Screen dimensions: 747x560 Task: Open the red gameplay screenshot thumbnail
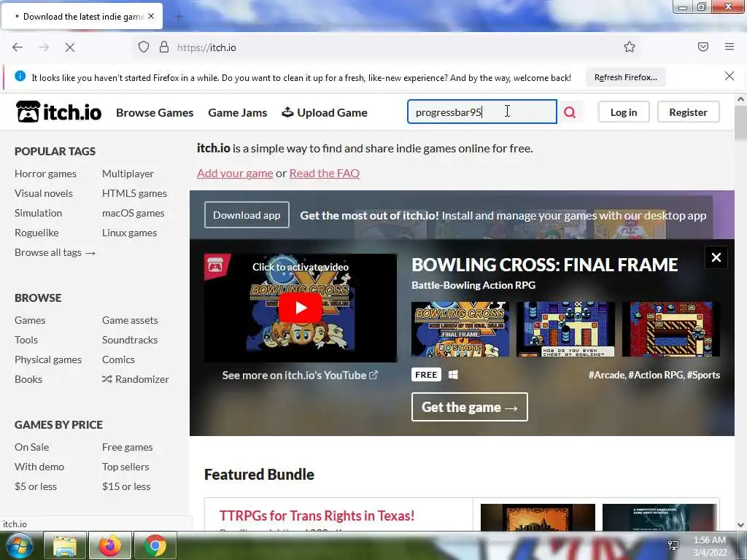click(x=671, y=329)
